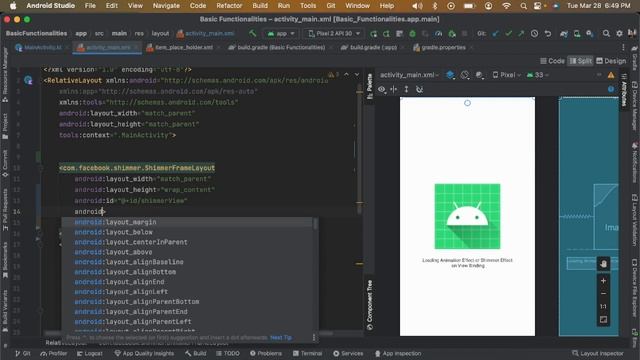Click the orientation for preview icon
The height and width of the screenshot is (360, 640).
[x=464, y=75]
